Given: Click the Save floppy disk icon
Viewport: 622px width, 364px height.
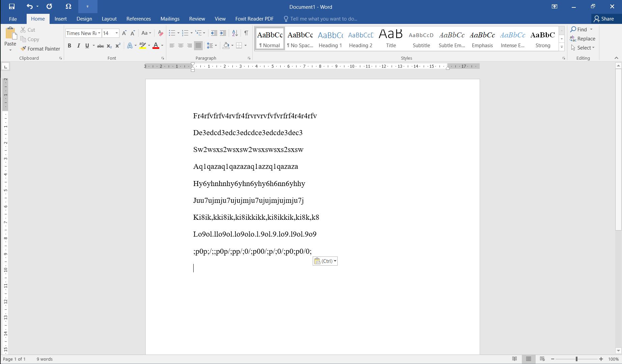Looking at the screenshot, I should pyautogui.click(x=11, y=6).
